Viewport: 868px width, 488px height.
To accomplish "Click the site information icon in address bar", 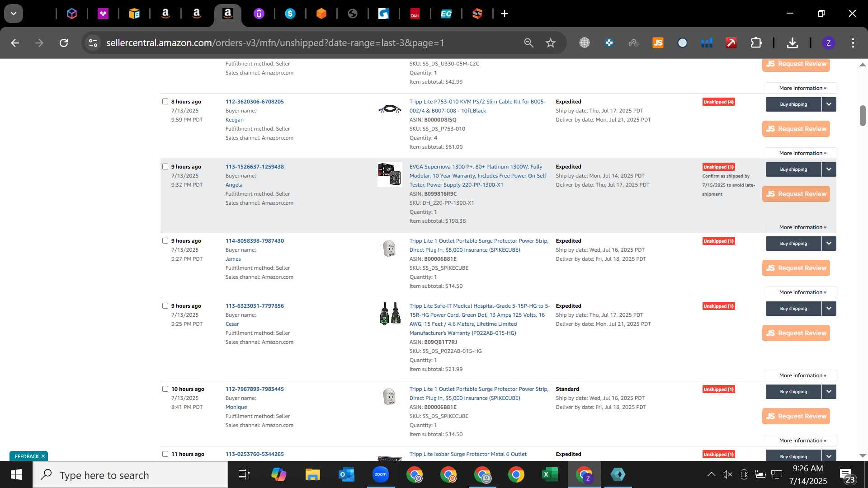I will click(93, 43).
